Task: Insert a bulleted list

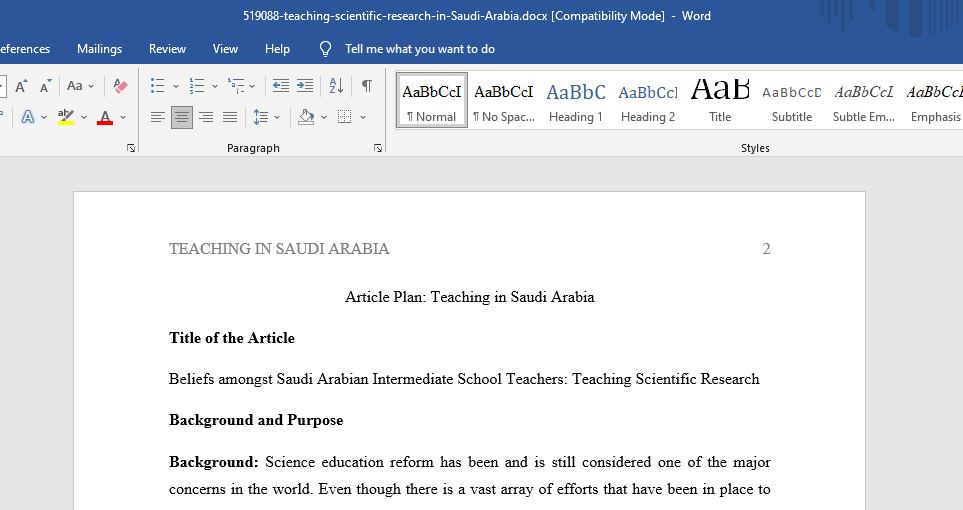Action: (x=158, y=86)
